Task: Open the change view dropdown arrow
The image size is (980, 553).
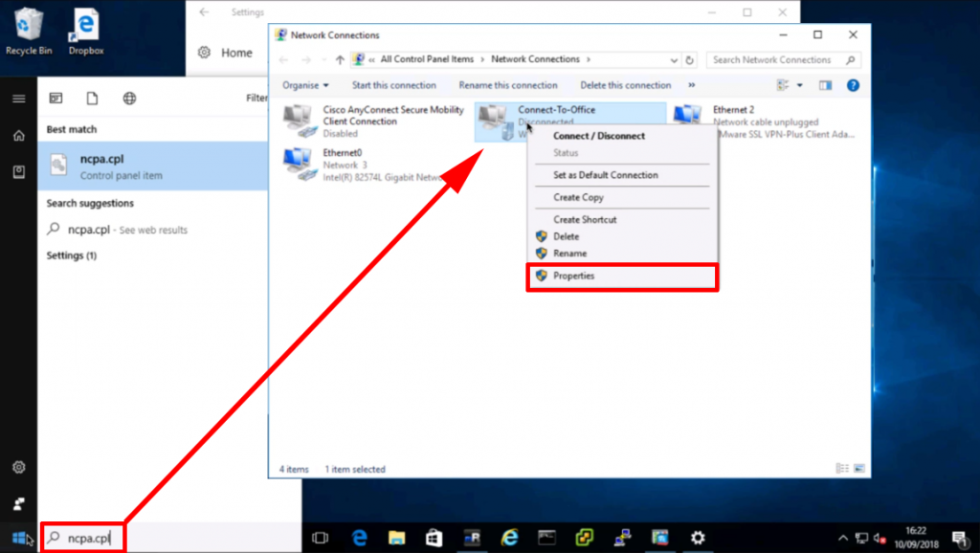Action: pyautogui.click(x=800, y=85)
